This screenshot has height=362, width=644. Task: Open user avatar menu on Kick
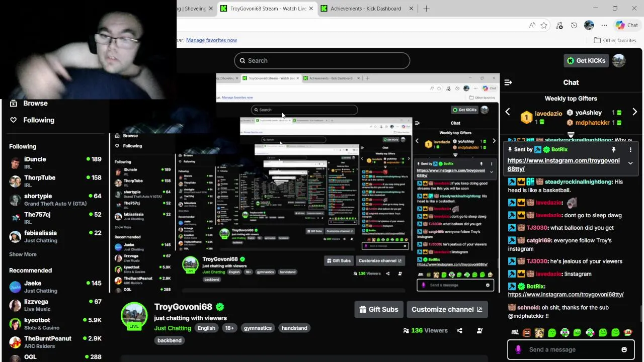[x=619, y=60]
